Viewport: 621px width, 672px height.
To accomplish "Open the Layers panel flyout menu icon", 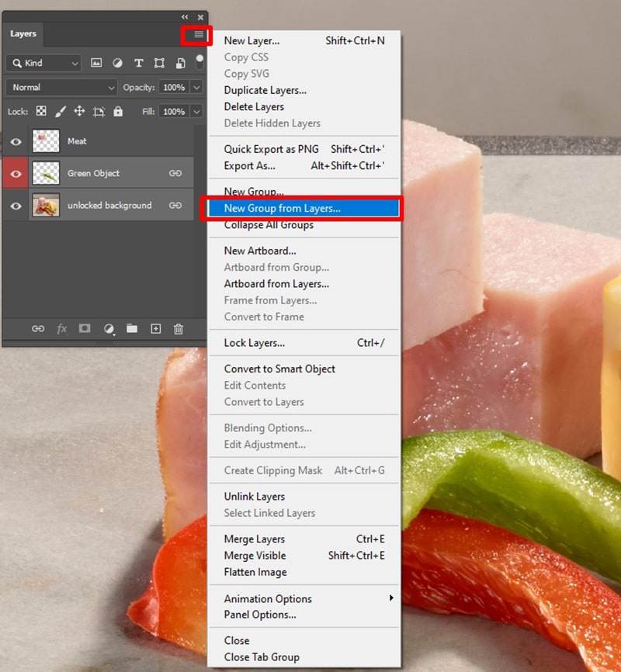I will [199, 35].
